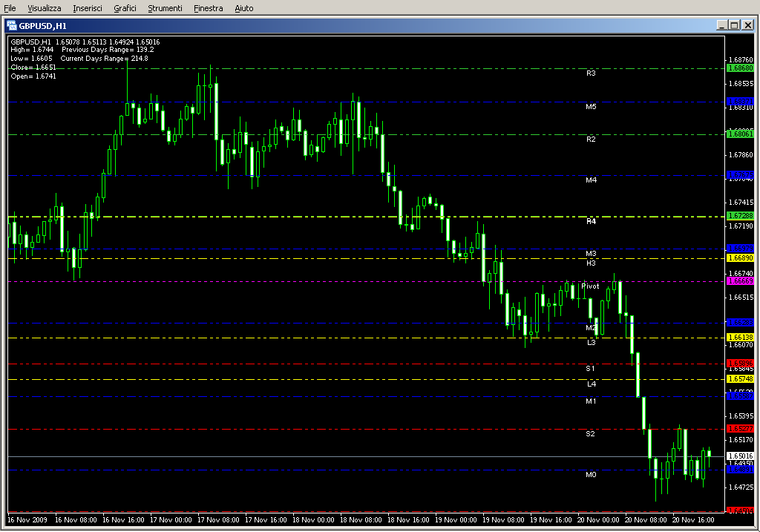The image size is (760, 532).
Task: Open the Inserisci menu
Action: (88, 8)
